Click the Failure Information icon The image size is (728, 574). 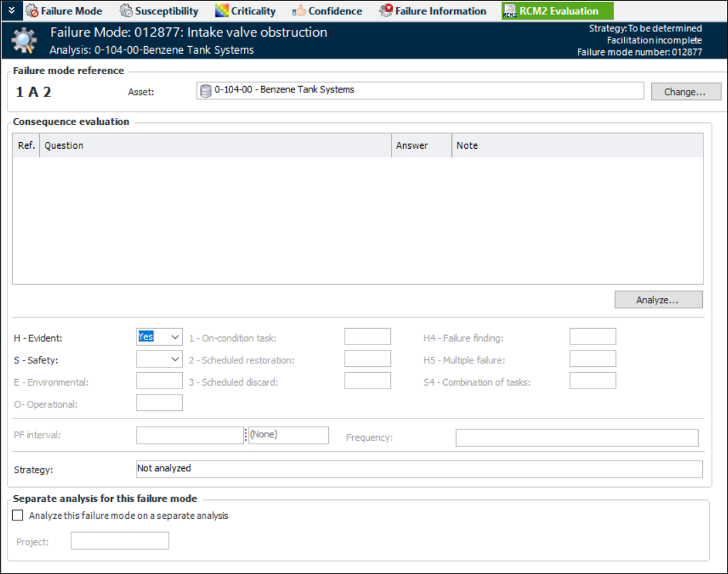tap(386, 11)
